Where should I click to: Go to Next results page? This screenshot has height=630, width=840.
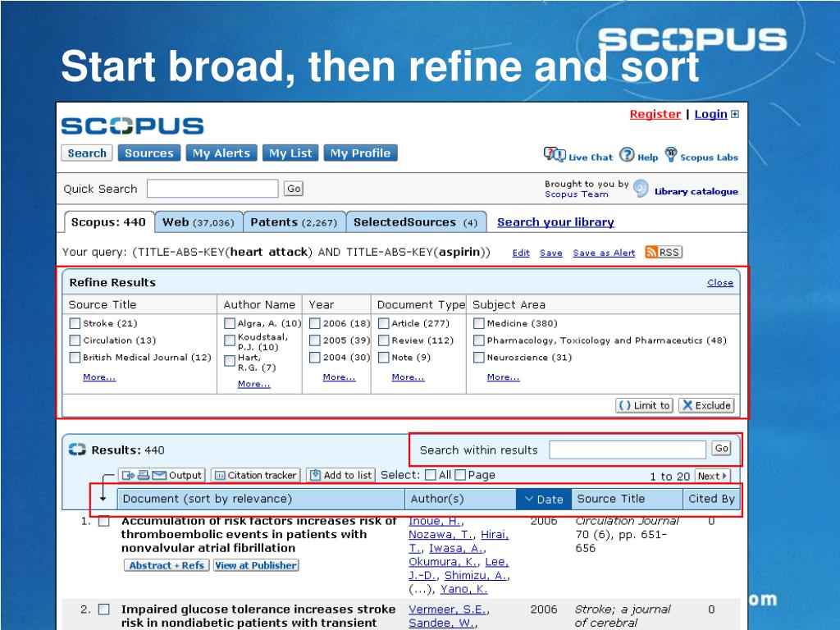coord(713,476)
